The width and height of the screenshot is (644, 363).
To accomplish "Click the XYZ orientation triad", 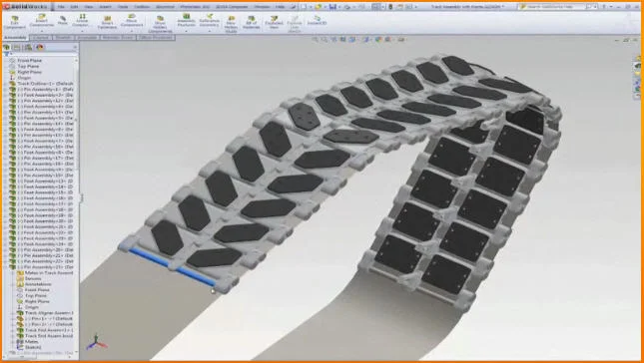I will coord(96,342).
